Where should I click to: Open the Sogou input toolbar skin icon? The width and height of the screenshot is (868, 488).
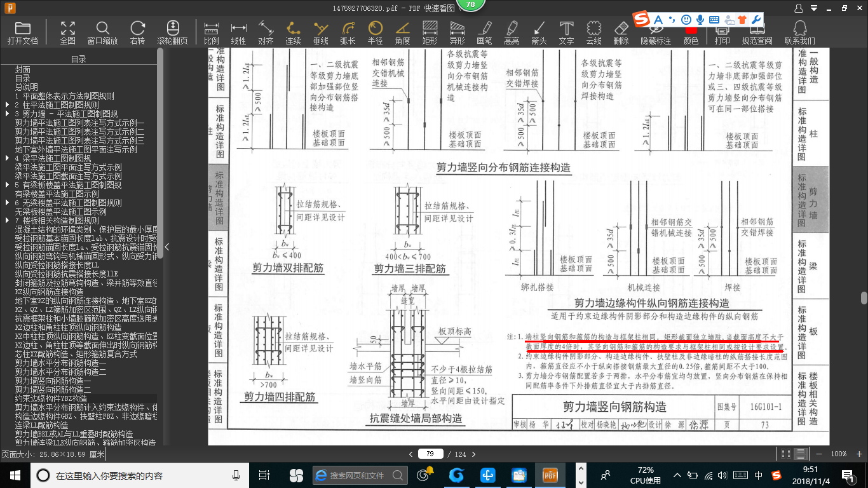tap(742, 20)
